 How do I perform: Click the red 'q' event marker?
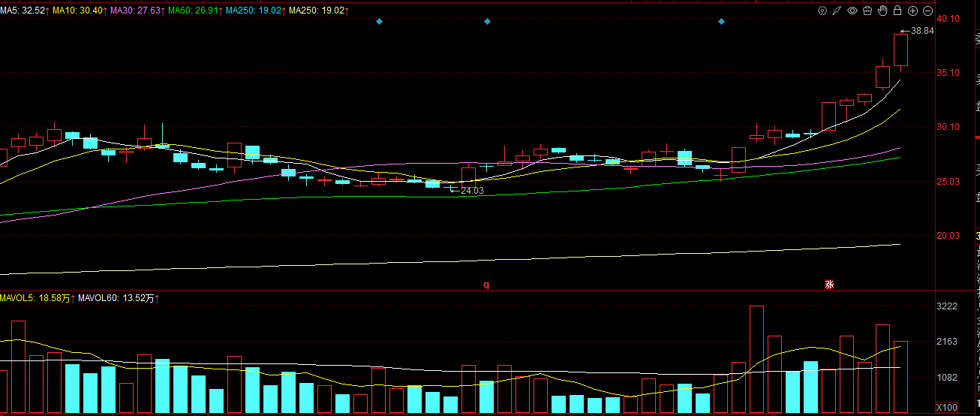[486, 285]
